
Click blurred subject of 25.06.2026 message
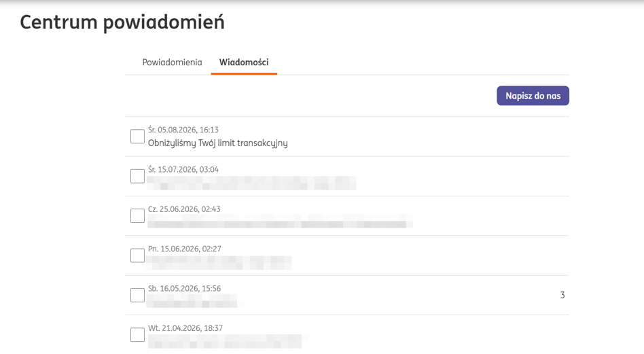click(x=280, y=222)
